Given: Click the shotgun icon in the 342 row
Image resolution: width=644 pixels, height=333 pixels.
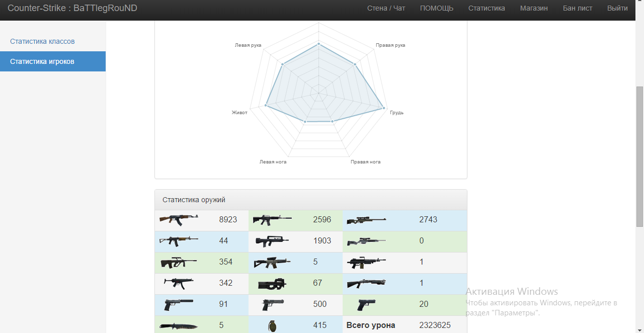Looking at the screenshot, I should coord(366,283).
